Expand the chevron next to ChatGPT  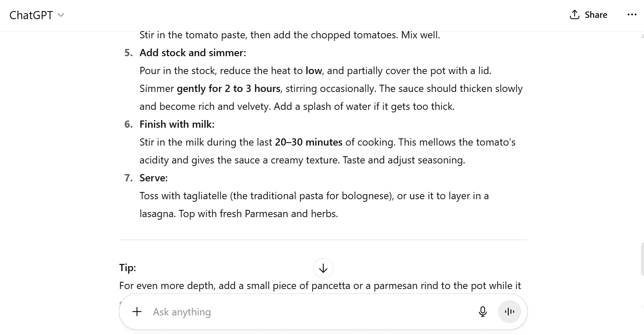[x=61, y=15]
